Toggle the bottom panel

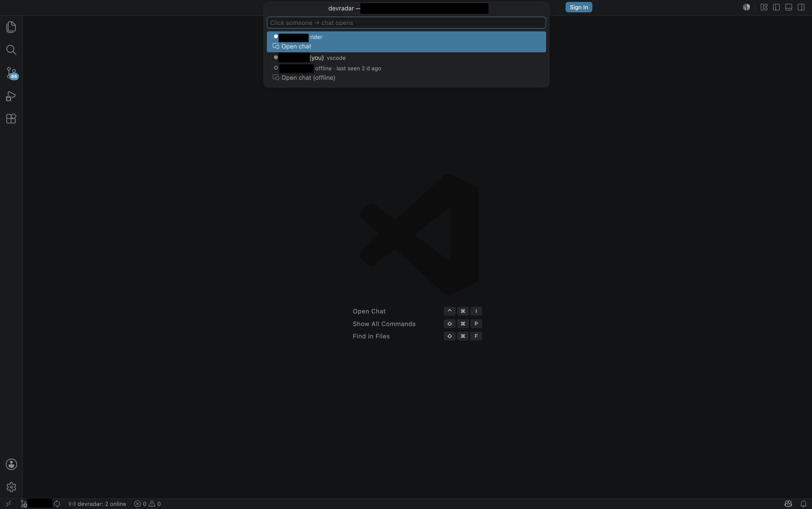(x=789, y=7)
